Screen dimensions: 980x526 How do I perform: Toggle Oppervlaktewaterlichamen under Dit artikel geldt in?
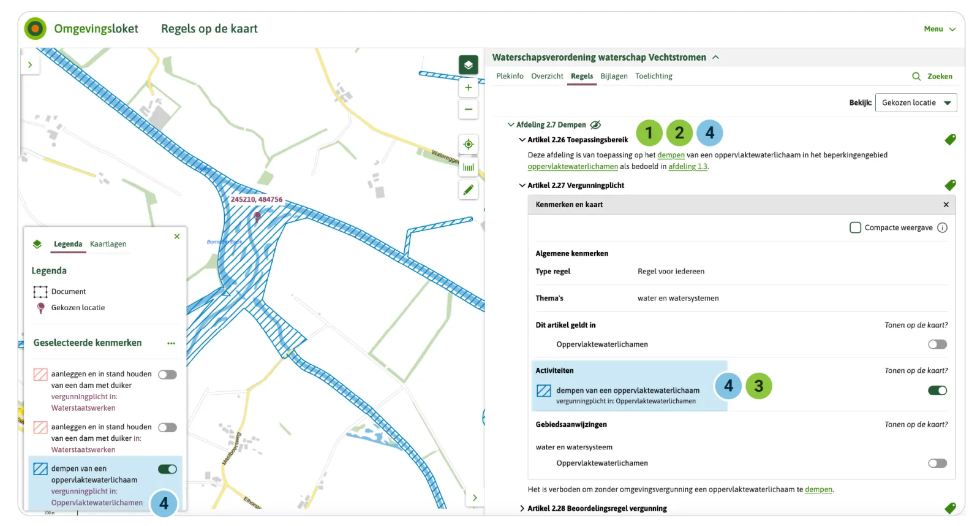[x=937, y=345]
